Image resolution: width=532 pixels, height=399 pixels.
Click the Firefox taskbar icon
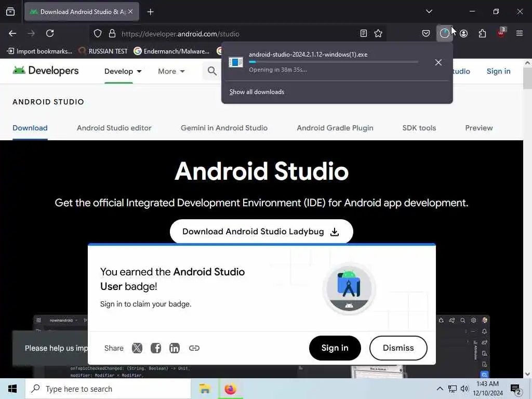click(230, 389)
